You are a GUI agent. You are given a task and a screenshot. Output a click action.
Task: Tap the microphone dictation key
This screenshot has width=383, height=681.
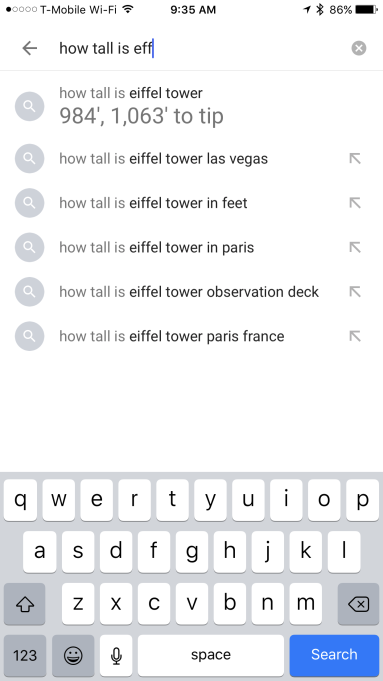(116, 655)
